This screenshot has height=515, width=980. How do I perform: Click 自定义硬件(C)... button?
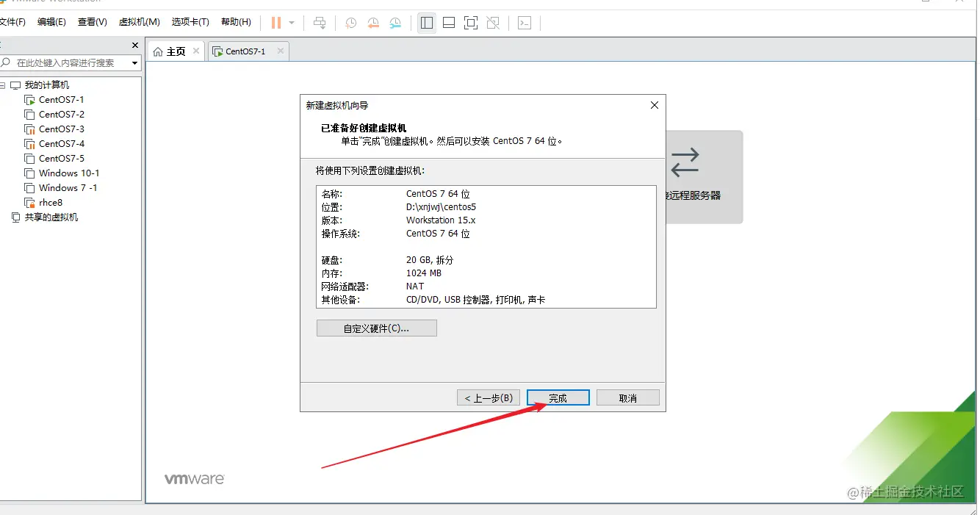(376, 328)
